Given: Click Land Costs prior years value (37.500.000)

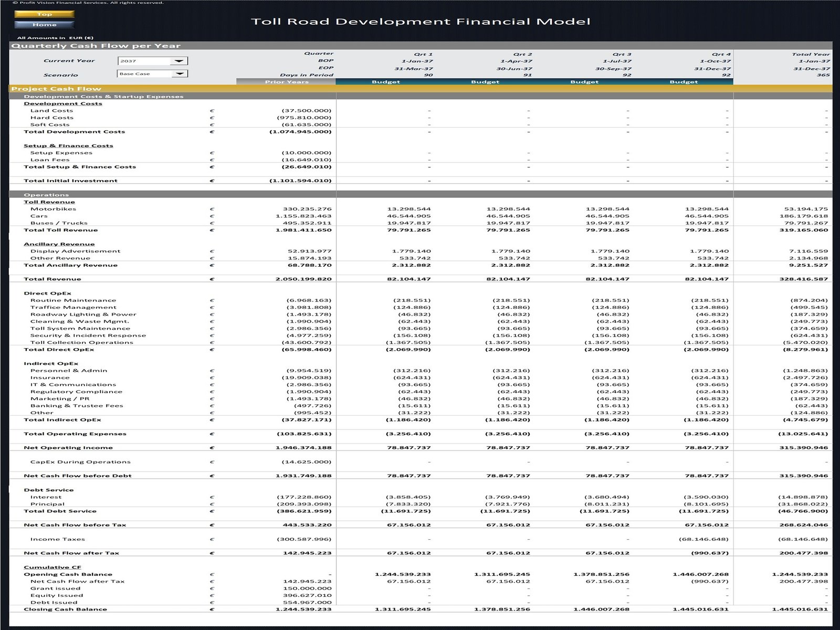Looking at the screenshot, I should click(x=307, y=111).
